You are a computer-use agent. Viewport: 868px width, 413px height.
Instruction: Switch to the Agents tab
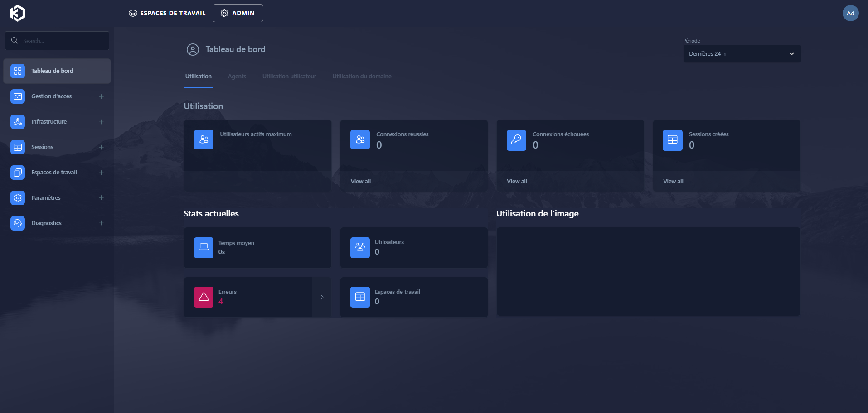(237, 77)
